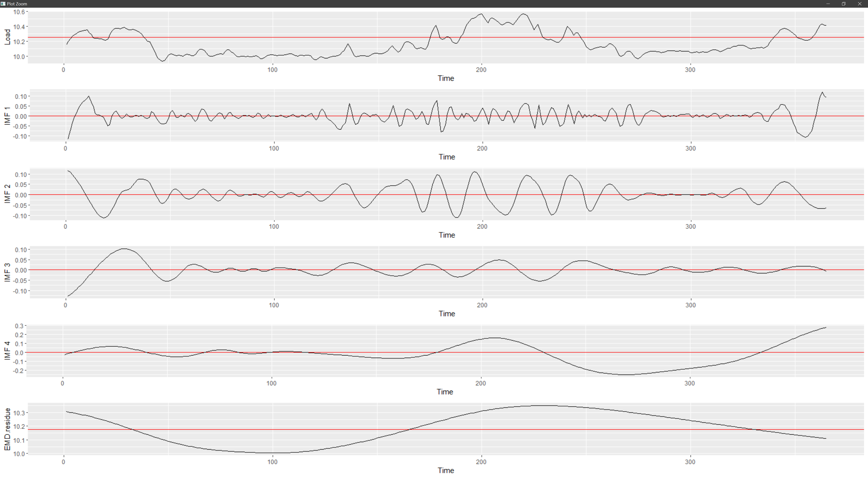Viewport: 868px width, 478px height.
Task: Click the 'Time' label under the IMF 2 plot
Action: (x=447, y=235)
